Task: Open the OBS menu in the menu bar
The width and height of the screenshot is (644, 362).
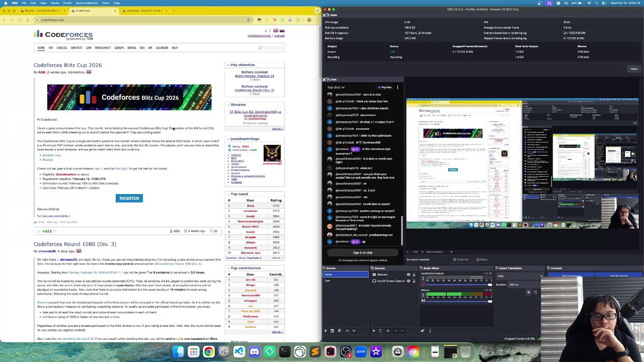Action: [x=15, y=3]
